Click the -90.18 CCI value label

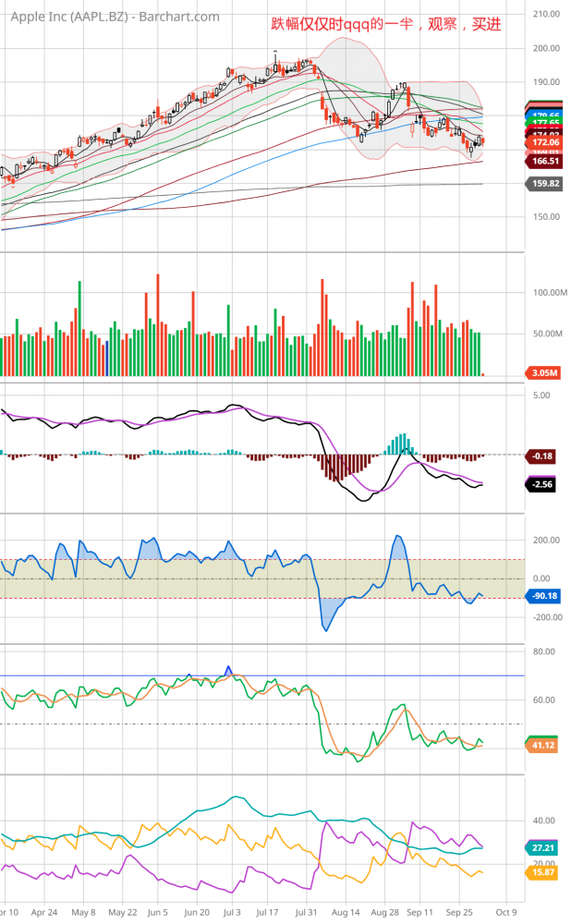tap(546, 596)
